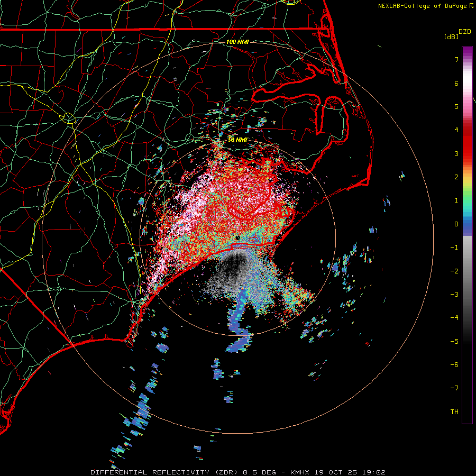Click the TH label at the scale bottom
476x476 pixels.
(x=454, y=412)
